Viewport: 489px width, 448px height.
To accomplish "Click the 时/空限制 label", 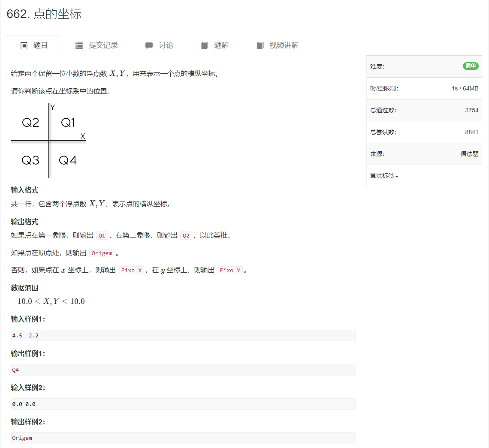I will (384, 89).
